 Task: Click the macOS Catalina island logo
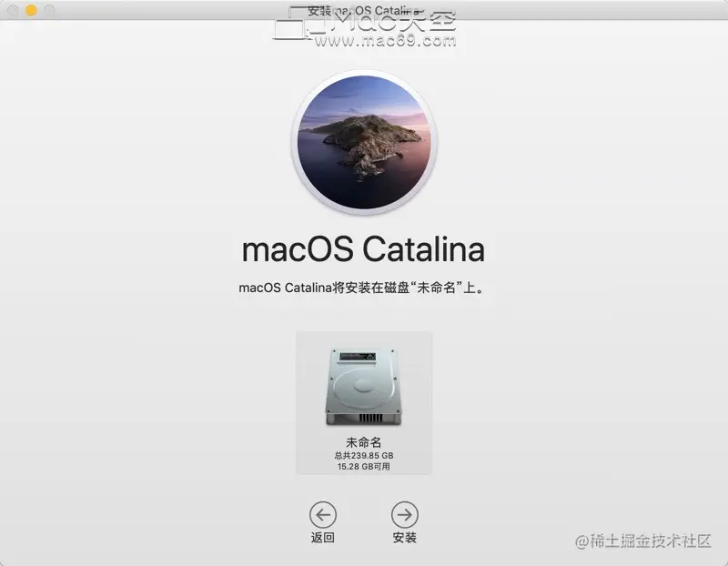click(x=364, y=142)
